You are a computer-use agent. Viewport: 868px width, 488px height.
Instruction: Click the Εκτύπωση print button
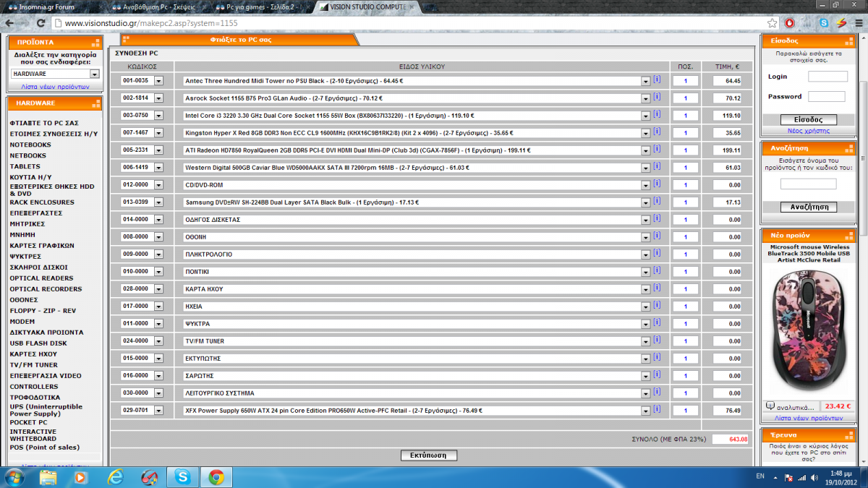(429, 455)
